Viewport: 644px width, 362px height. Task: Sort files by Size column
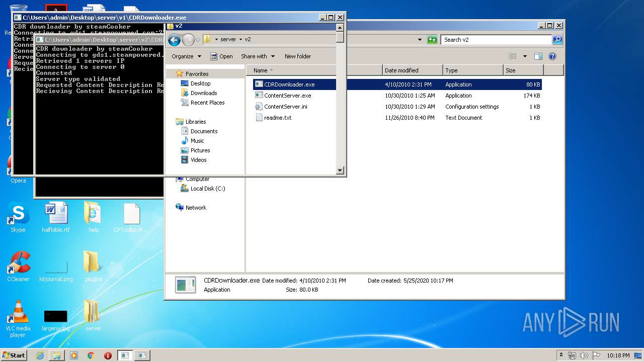click(523, 70)
